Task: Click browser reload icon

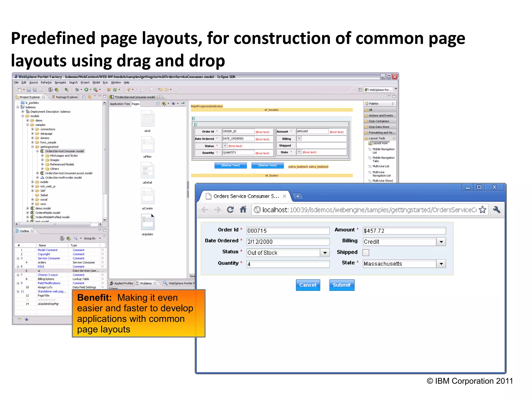Action: [230, 210]
